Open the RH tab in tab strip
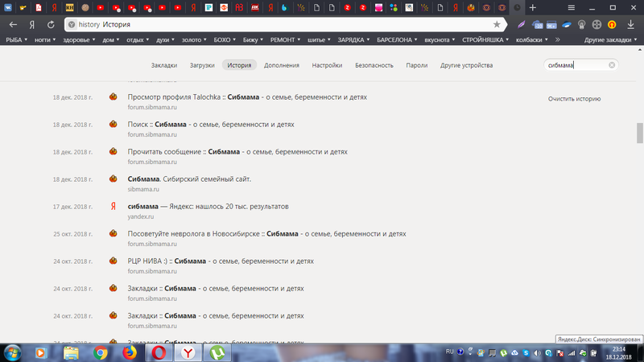Viewport: 644px width, 362px height. tap(69, 7)
